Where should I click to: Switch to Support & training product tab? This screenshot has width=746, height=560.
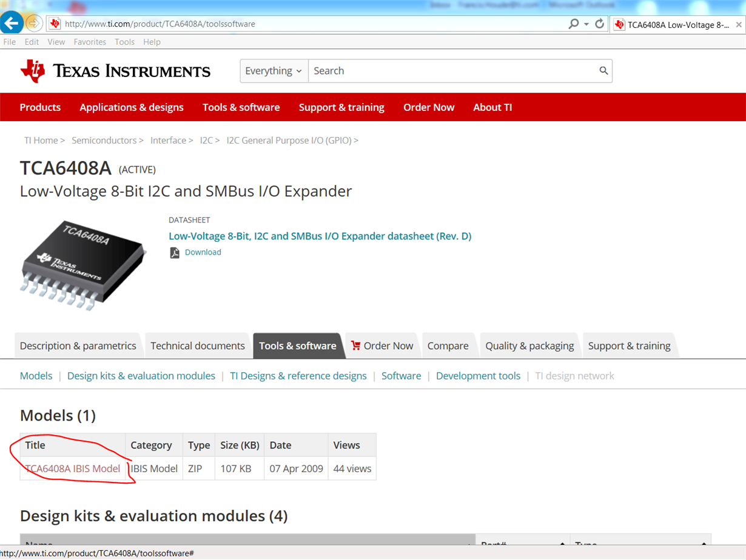tap(630, 345)
